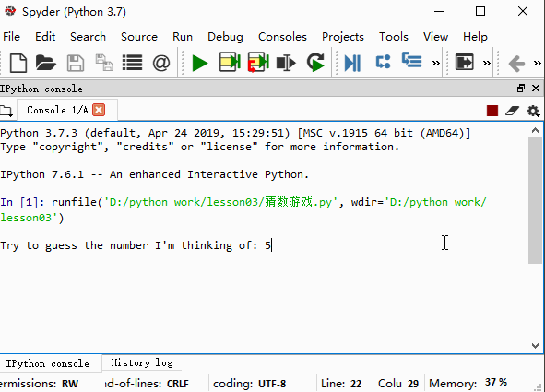
Task: Open the Run menu
Action: point(183,37)
